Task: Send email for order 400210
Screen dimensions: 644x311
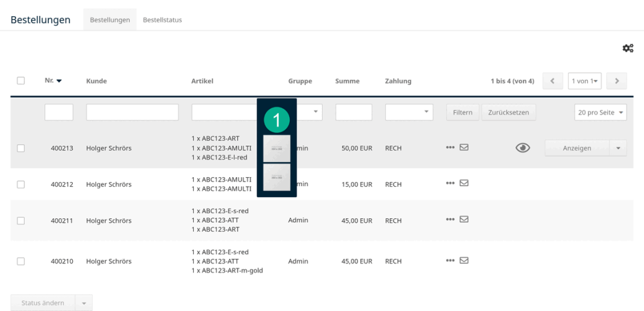Action: pos(464,260)
